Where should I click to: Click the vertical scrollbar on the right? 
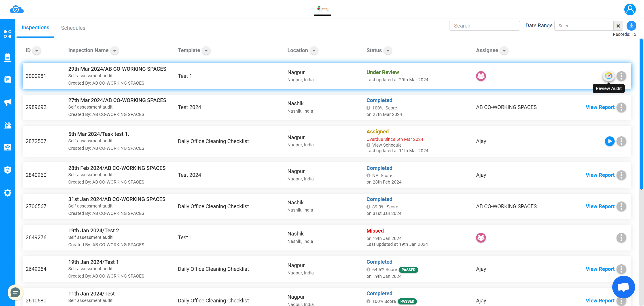tap(641, 114)
